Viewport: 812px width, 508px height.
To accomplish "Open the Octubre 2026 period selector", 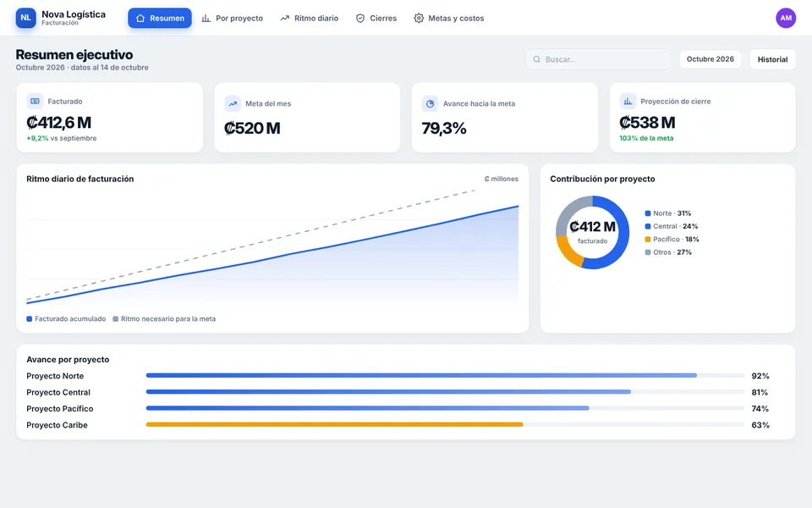I will tap(710, 59).
